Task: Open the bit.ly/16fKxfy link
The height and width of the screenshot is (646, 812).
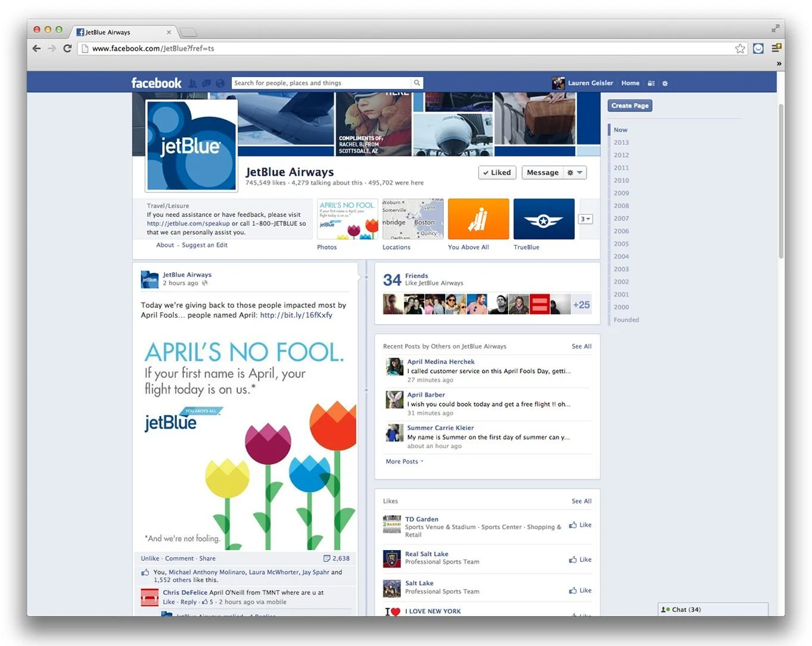Action: tap(296, 315)
